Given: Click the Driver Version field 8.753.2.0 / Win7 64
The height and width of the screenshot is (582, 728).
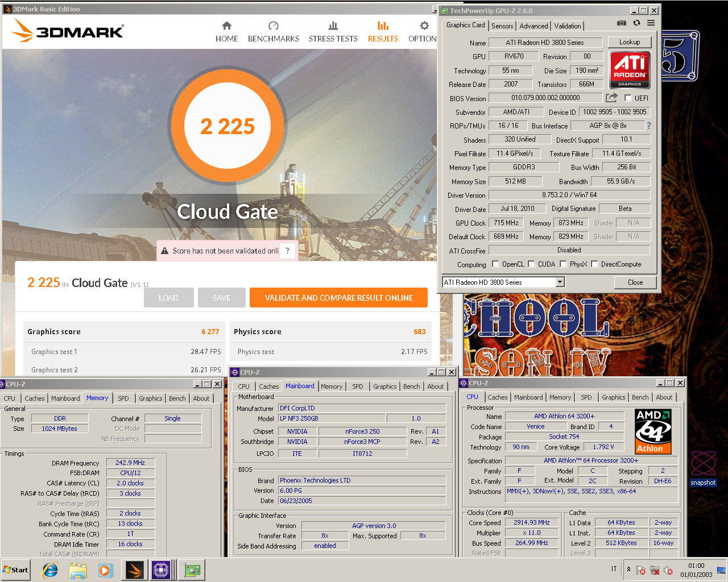Looking at the screenshot, I should click(x=569, y=195).
